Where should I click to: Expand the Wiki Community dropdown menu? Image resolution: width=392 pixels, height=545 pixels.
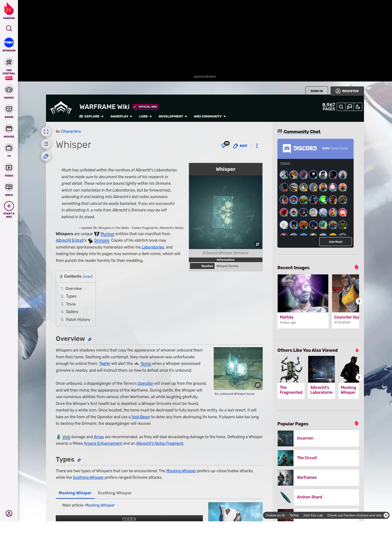pyautogui.click(x=210, y=116)
